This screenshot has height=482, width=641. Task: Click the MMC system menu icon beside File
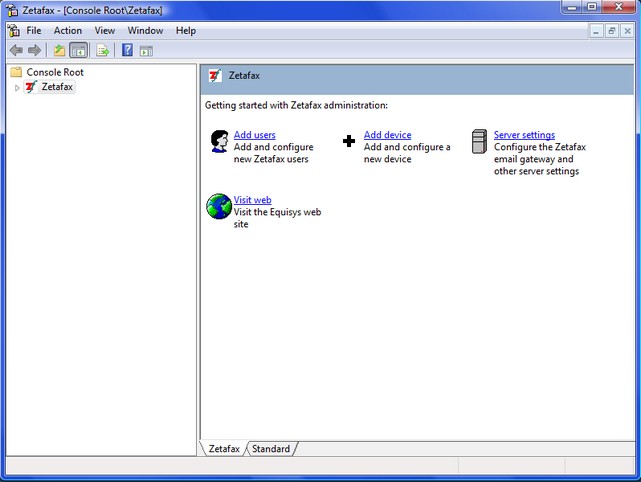pos(13,30)
